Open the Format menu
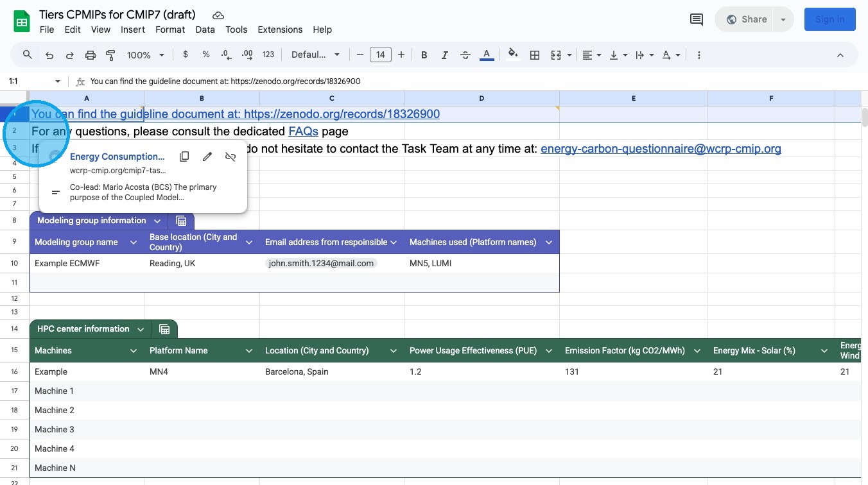Viewport: 868px width, 485px height. pyautogui.click(x=170, y=30)
